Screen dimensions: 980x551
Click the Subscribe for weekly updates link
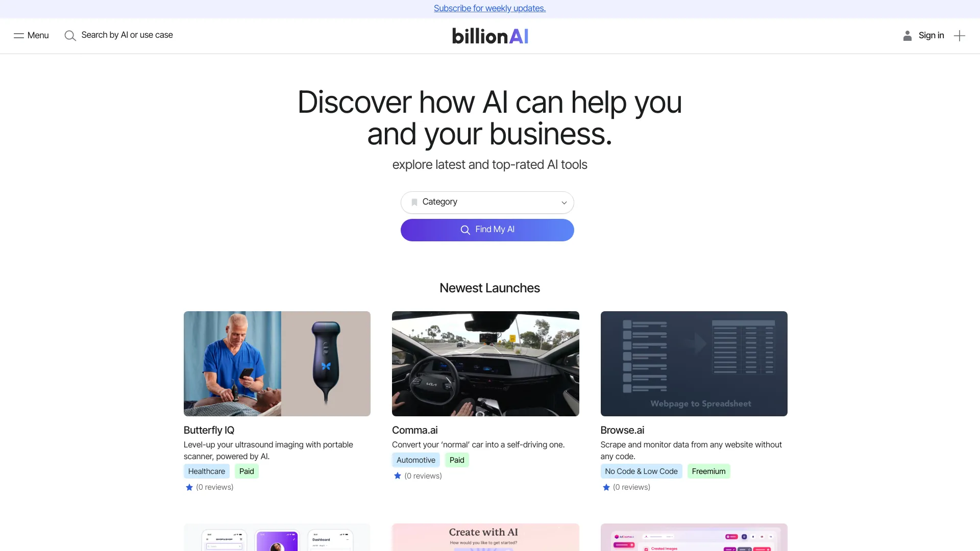(489, 8)
